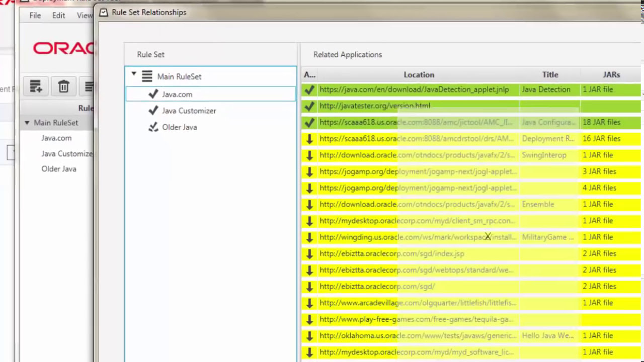
Task: Click the green check for JavaDetection_applet.jnlp row
Action: coord(309,89)
